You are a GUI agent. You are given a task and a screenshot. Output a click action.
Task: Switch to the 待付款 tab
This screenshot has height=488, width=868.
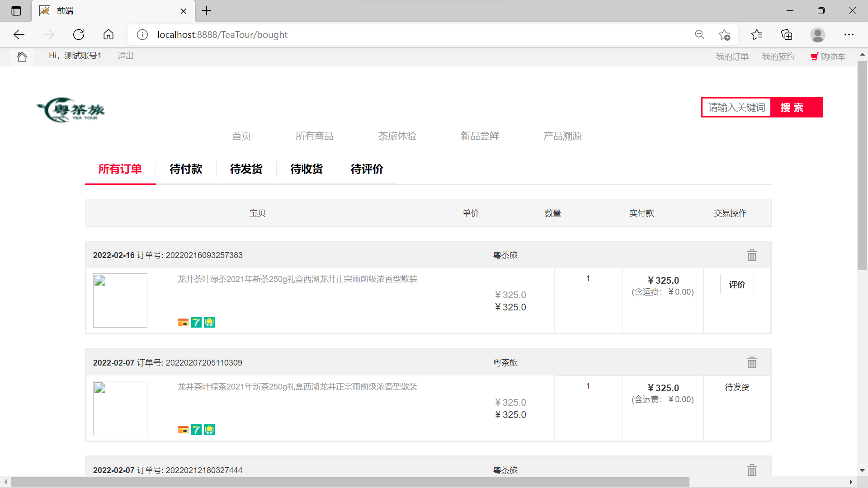pos(185,169)
